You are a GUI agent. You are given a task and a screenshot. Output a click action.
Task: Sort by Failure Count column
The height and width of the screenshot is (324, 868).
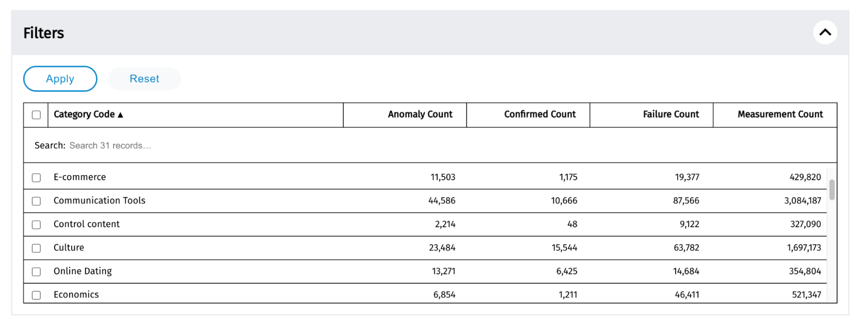click(x=670, y=114)
